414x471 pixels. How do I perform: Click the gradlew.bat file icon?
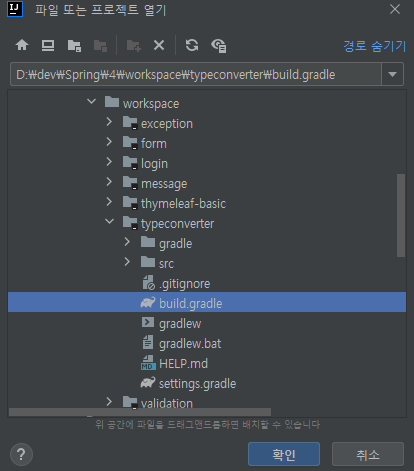(148, 342)
